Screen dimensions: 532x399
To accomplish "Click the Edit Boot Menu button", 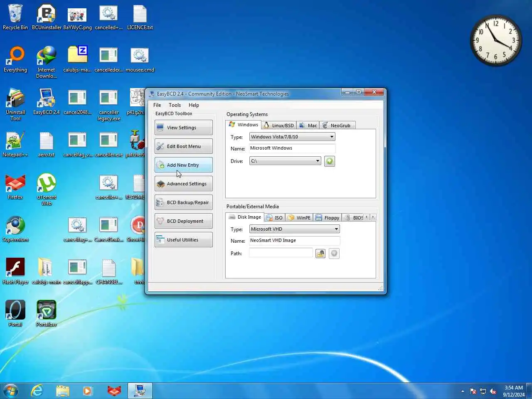I will [184, 146].
